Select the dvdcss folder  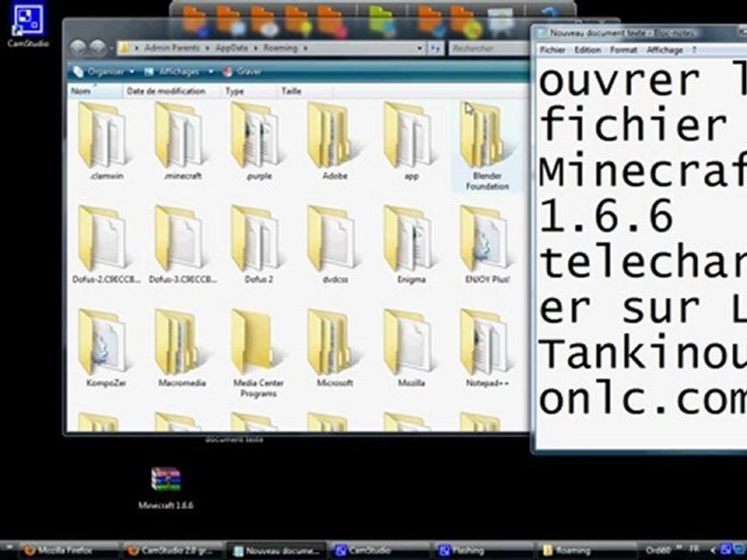(335, 243)
